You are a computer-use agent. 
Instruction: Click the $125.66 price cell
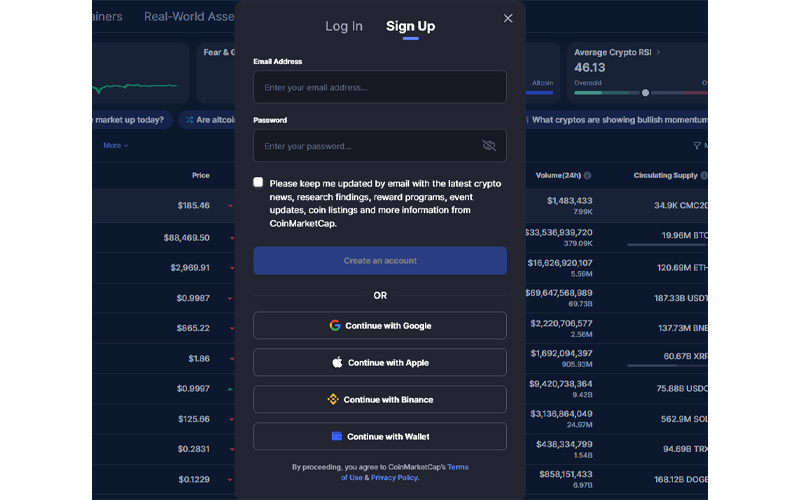(193, 419)
